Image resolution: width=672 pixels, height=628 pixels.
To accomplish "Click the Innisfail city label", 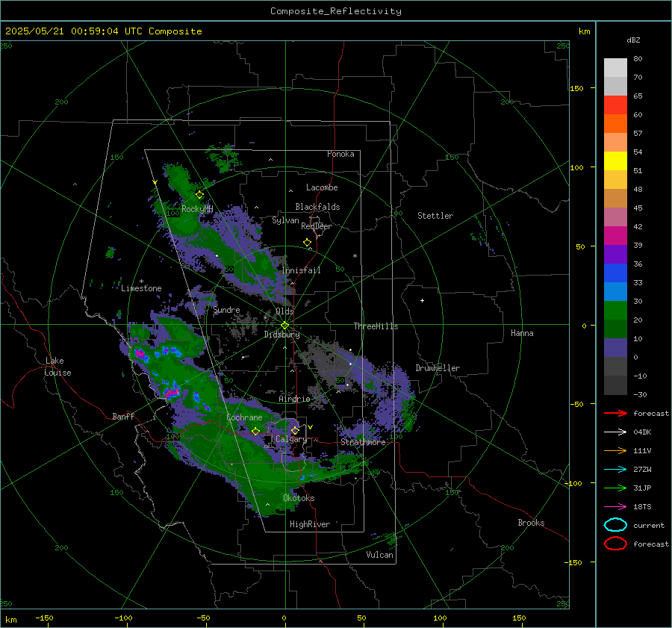I will tap(301, 270).
